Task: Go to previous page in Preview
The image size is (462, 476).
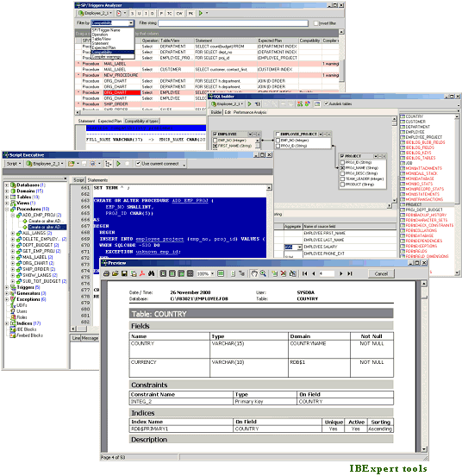Action: [314, 274]
